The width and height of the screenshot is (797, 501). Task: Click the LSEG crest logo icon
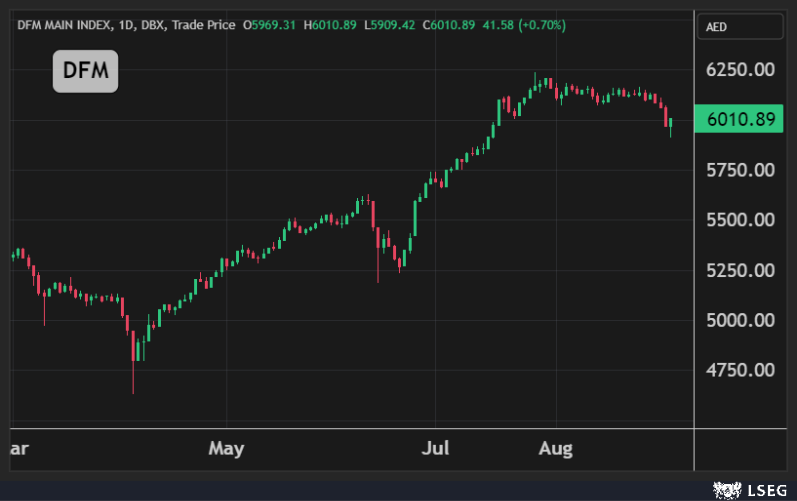pos(723,489)
